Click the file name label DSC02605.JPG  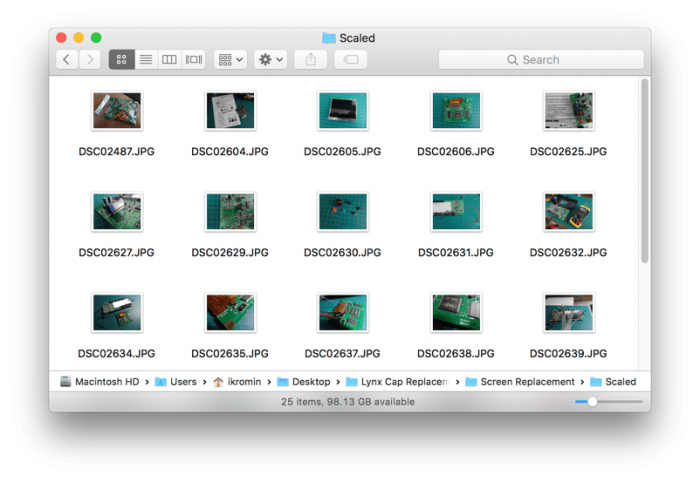pyautogui.click(x=342, y=152)
